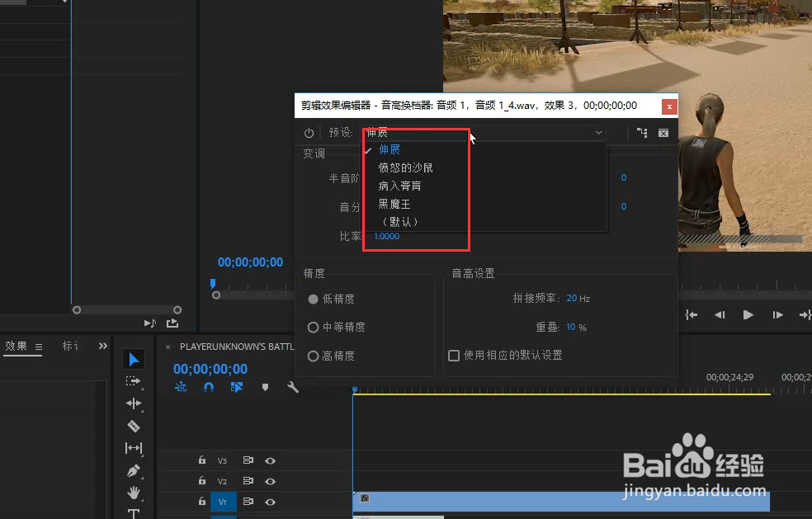Screen dimensions: 812x519
Task: Open timeline display settings wrench
Action: [x=293, y=387]
